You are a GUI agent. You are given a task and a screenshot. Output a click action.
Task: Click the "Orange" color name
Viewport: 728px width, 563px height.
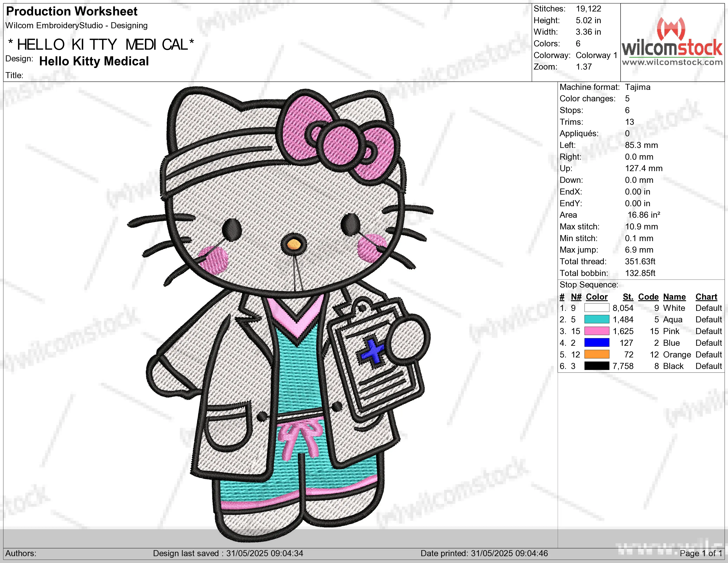[677, 355]
